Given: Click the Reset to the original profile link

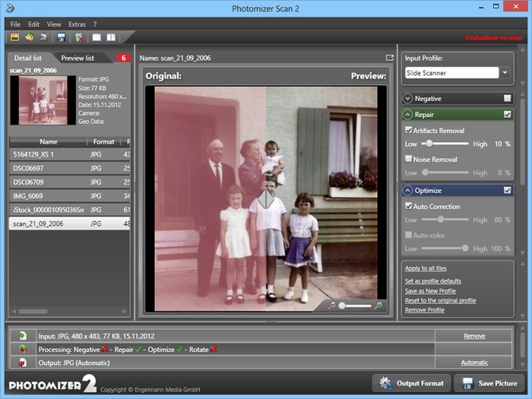Looking at the screenshot, I should click(440, 300).
